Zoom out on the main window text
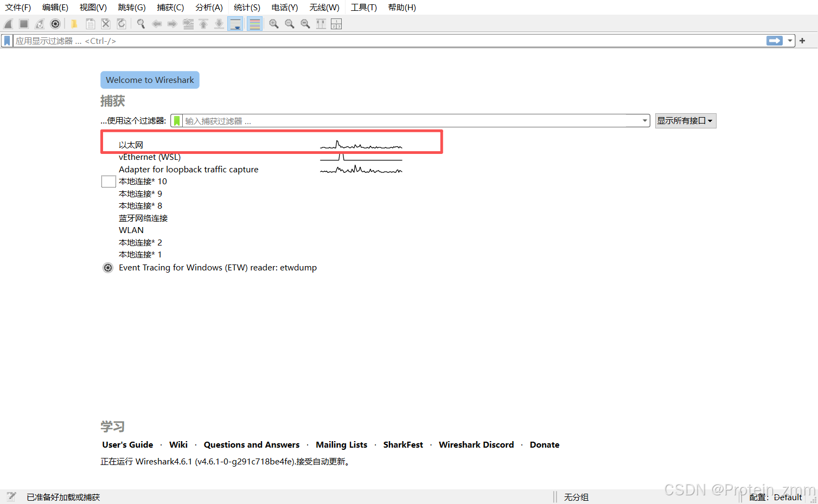 pyautogui.click(x=290, y=24)
